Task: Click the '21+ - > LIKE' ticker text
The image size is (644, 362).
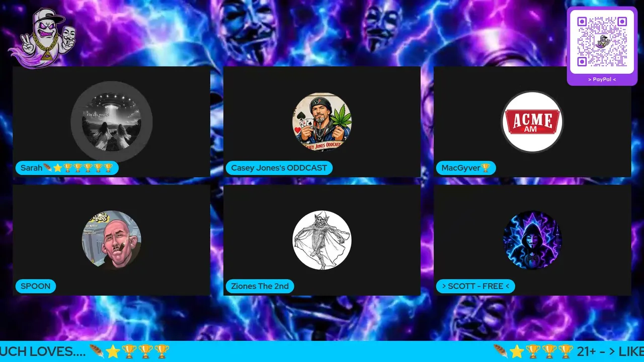Action: [610, 351]
